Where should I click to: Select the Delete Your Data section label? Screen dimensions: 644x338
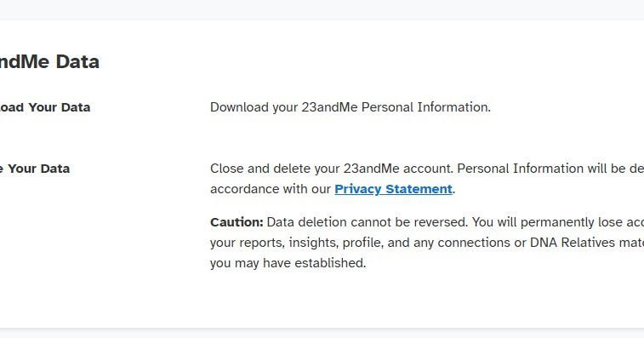35,169
